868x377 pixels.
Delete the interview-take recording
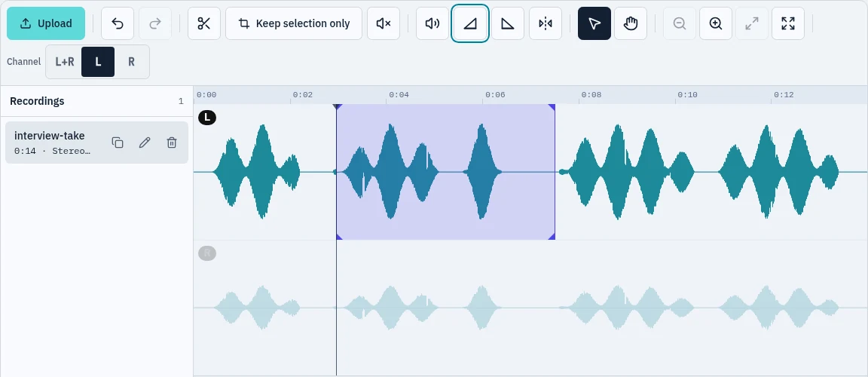pos(172,143)
